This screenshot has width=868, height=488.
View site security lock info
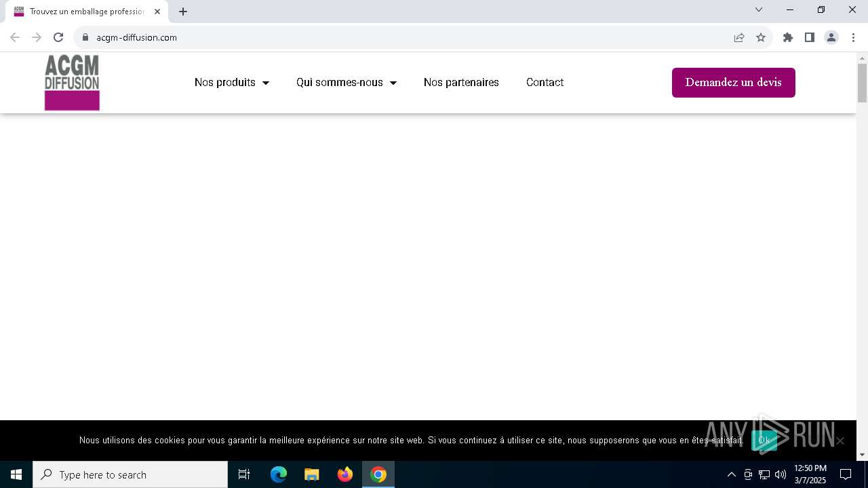coord(85,37)
